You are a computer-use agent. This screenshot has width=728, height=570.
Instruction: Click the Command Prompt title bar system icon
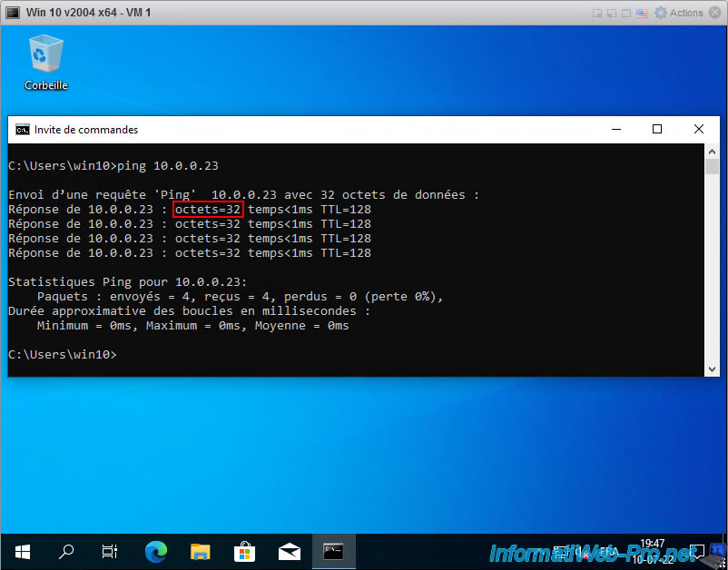click(x=22, y=130)
